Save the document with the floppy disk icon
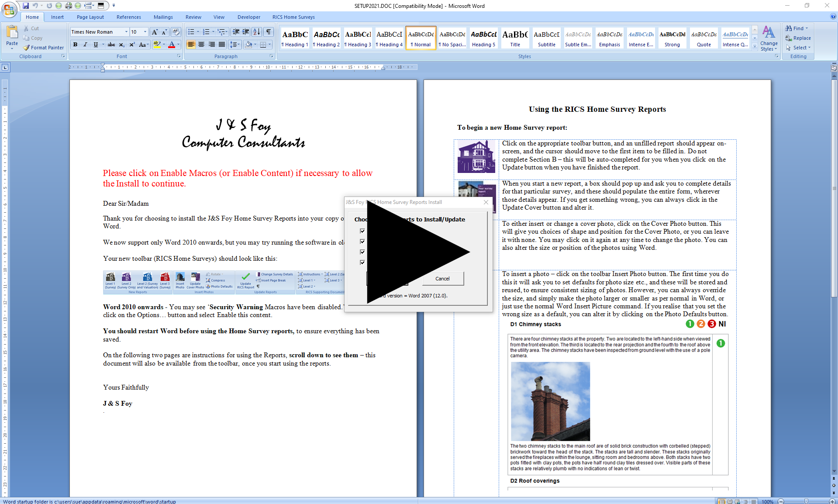838x504 pixels. tap(26, 6)
